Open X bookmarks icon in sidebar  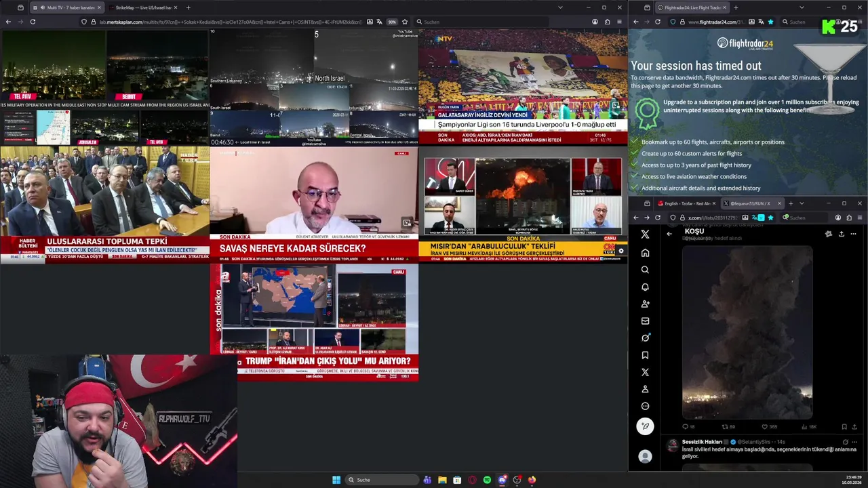645,354
